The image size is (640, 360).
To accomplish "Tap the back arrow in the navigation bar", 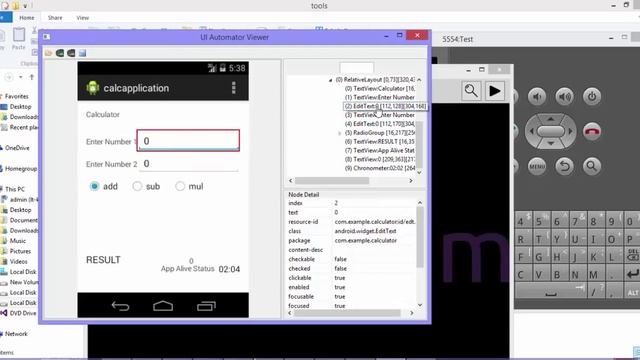I will click(x=120, y=306).
